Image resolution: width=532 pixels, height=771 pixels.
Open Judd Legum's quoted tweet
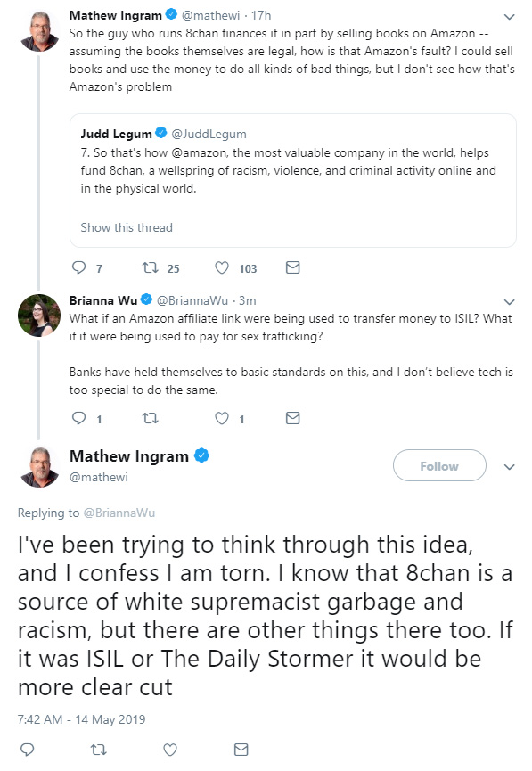pos(293,180)
